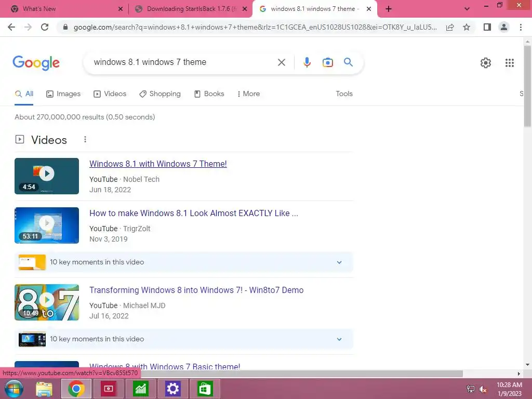Reload the current page
This screenshot has width=532, height=399.
pyautogui.click(x=45, y=27)
